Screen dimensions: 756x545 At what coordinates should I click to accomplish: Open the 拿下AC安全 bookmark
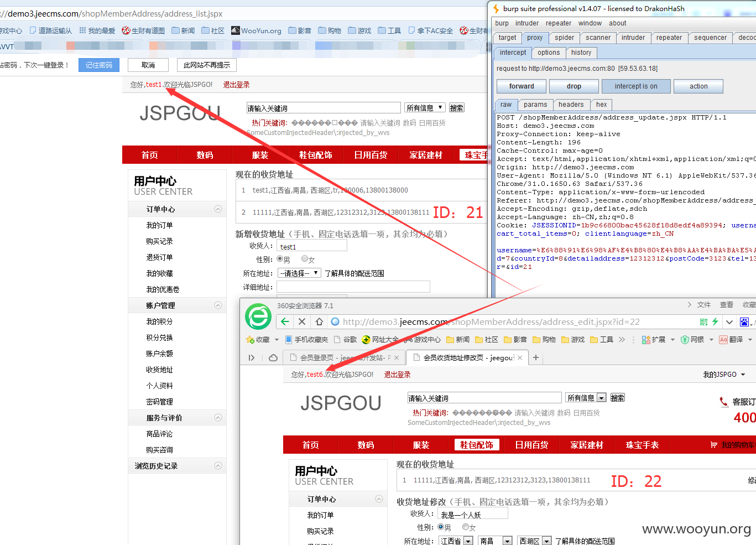point(431,31)
